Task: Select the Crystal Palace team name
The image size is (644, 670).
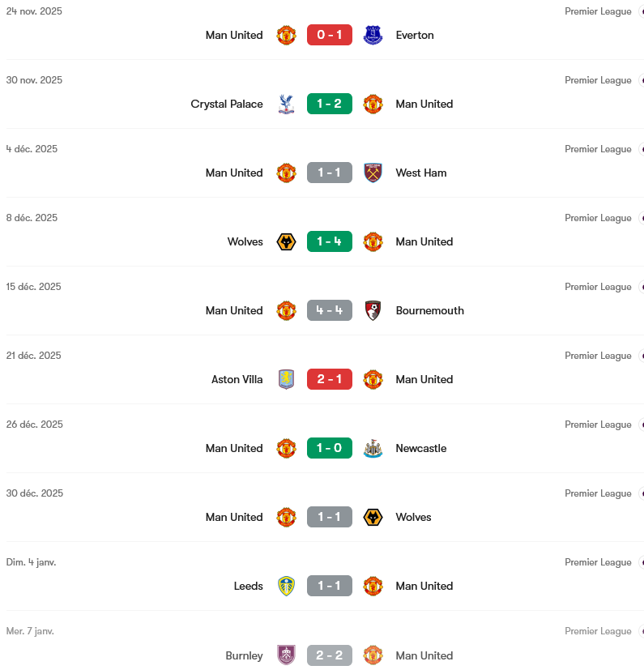Action: (227, 104)
